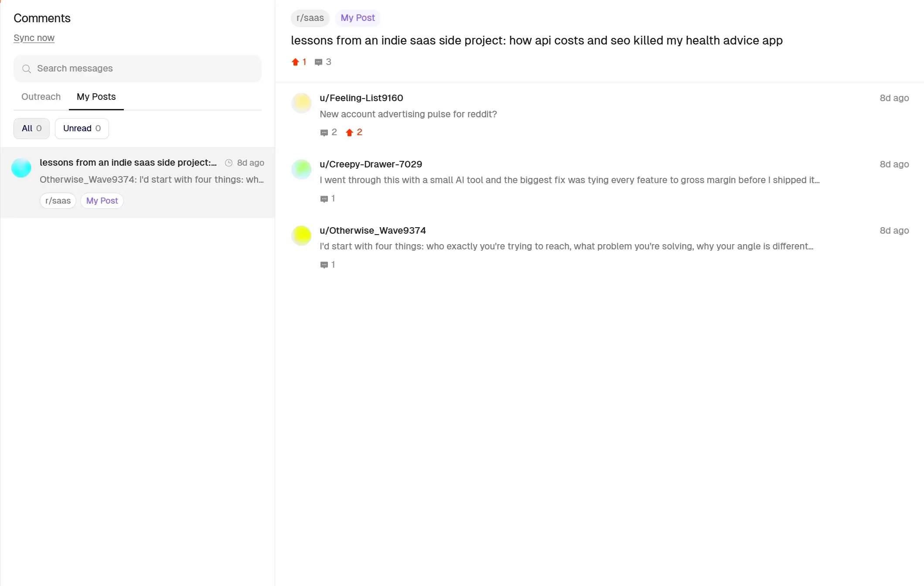The width and height of the screenshot is (924, 586).
Task: Click the Sync now link
Action: [x=34, y=38]
